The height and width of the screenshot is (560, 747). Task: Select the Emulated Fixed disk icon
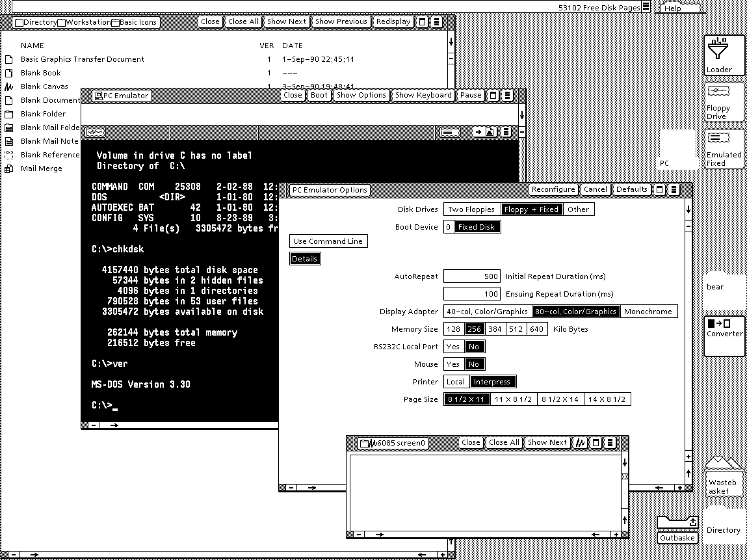(724, 148)
